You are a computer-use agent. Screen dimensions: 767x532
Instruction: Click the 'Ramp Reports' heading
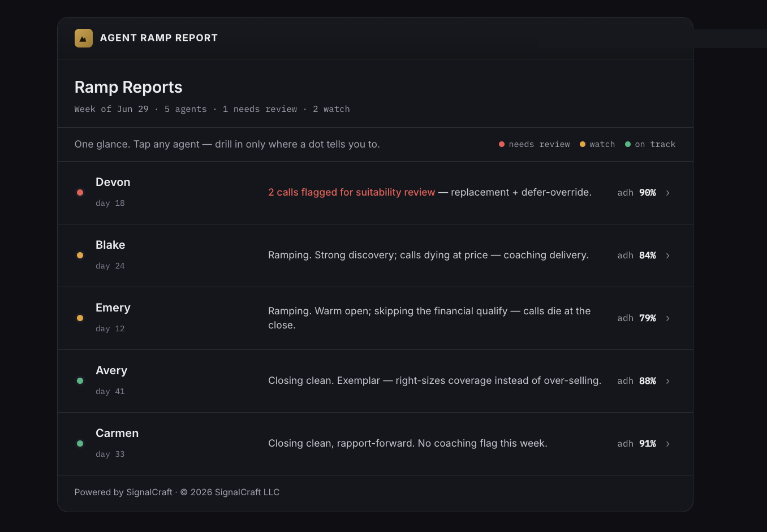click(128, 87)
